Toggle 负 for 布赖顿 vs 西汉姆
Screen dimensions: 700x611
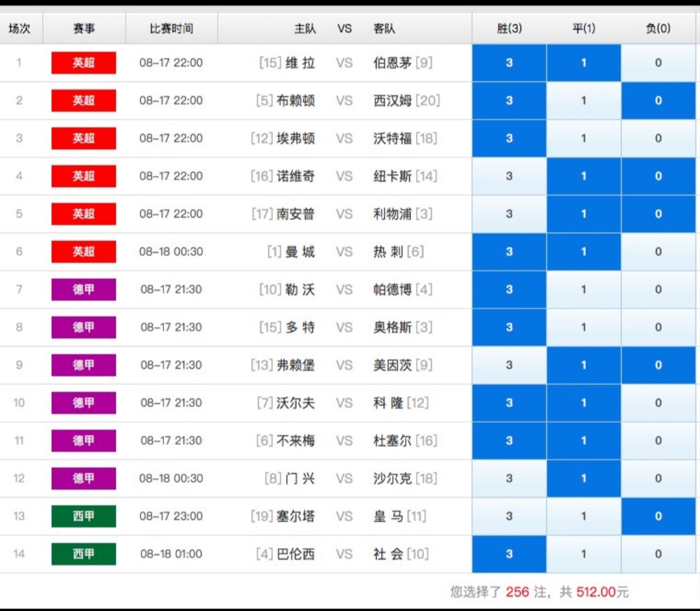click(x=659, y=101)
